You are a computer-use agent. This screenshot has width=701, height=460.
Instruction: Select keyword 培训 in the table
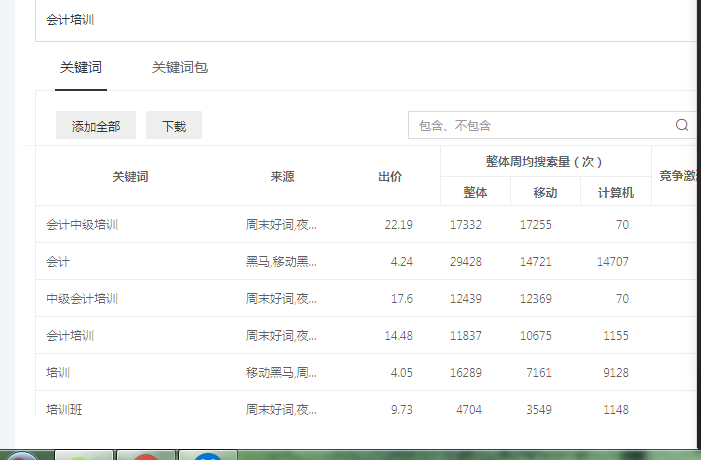(58, 373)
